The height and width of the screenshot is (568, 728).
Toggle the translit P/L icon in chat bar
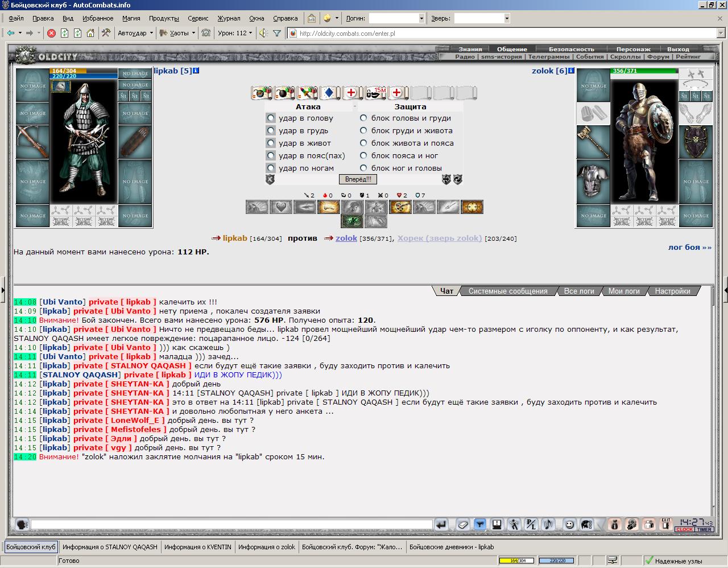(x=531, y=525)
